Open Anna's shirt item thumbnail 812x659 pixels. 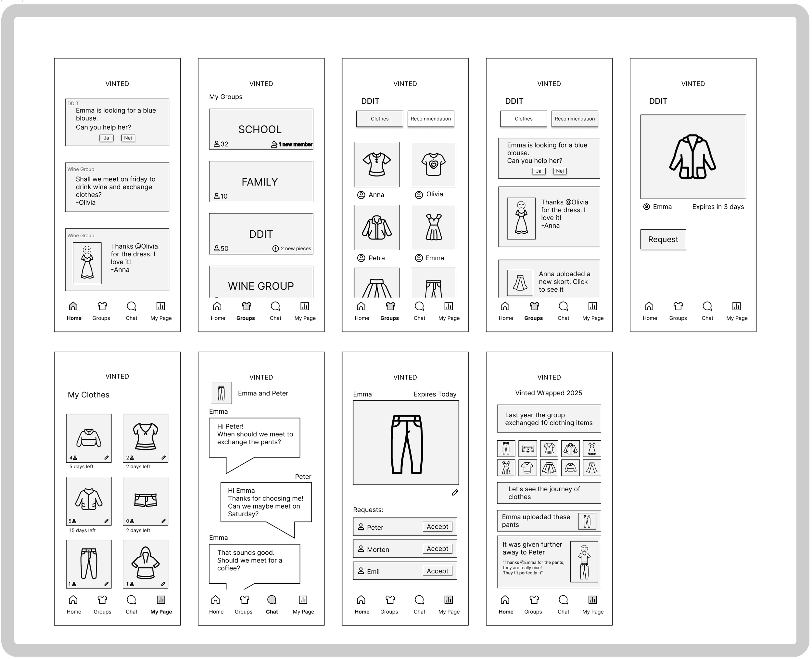pos(377,165)
